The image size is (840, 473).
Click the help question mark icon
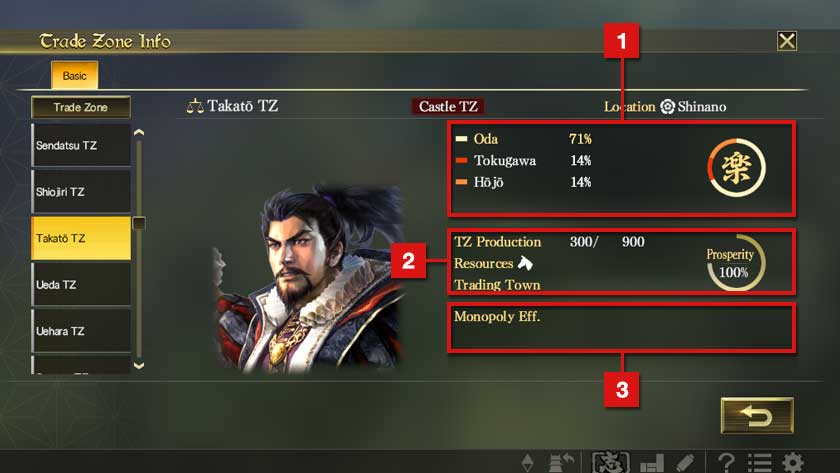[726, 462]
